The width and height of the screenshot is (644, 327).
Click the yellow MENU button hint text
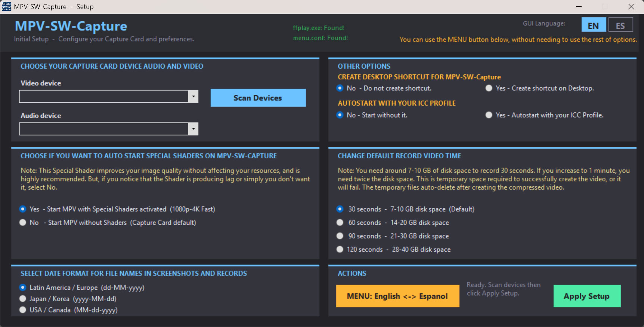[x=518, y=40]
